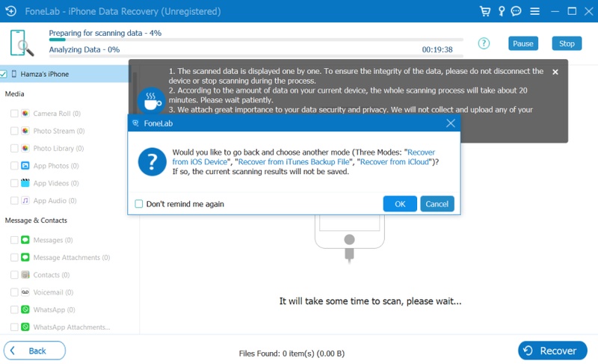The height and width of the screenshot is (364, 598).
Task: Click the Contacts icon
Action: pyautogui.click(x=25, y=275)
